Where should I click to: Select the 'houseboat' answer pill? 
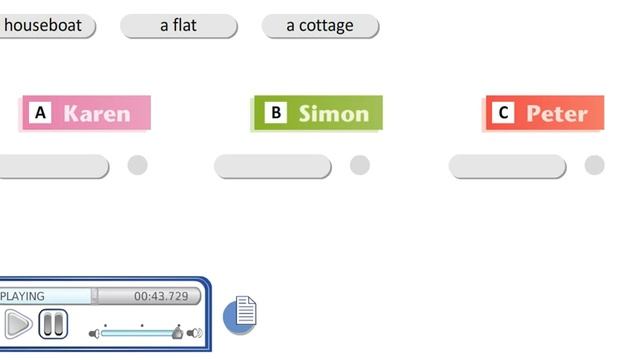47,26
